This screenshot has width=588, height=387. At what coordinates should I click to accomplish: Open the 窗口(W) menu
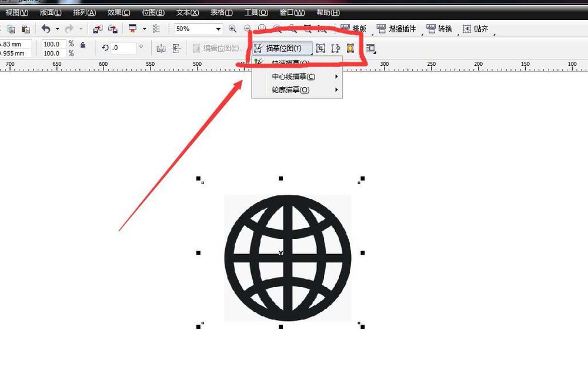pyautogui.click(x=292, y=12)
